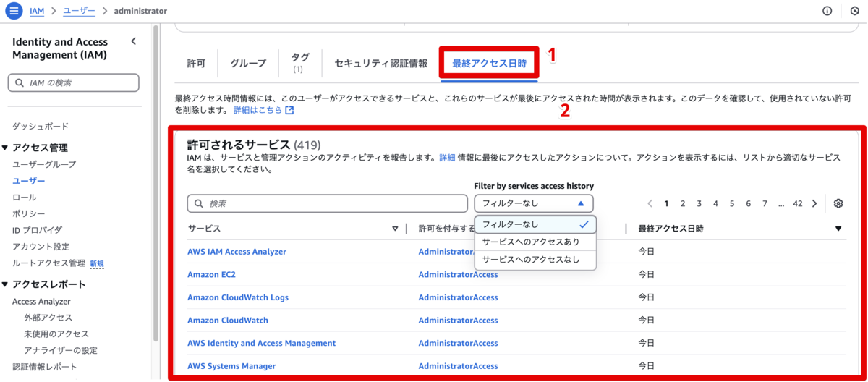The width and height of the screenshot is (868, 382).
Task: Open AWS Identity and Access Management link
Action: (262, 343)
